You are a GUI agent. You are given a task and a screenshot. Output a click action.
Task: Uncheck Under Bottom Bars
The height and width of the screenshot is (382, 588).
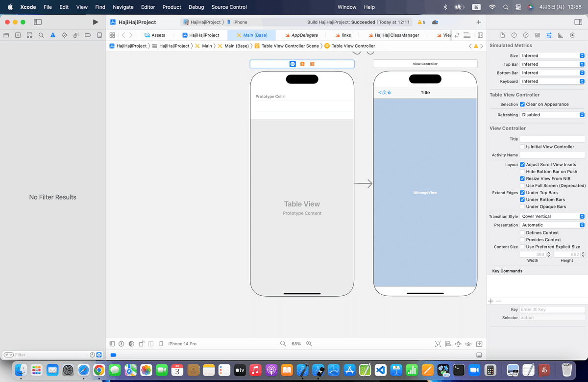click(x=522, y=200)
